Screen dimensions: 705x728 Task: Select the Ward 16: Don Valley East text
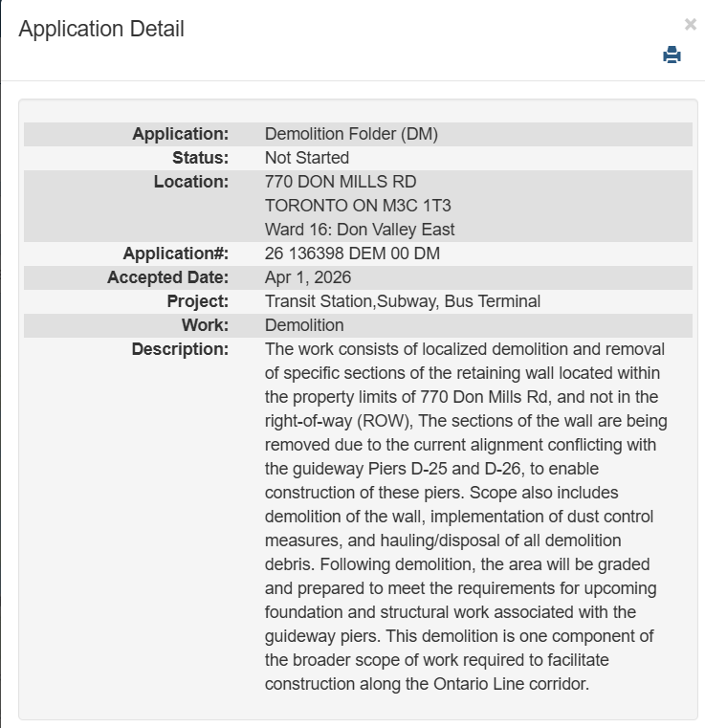360,230
